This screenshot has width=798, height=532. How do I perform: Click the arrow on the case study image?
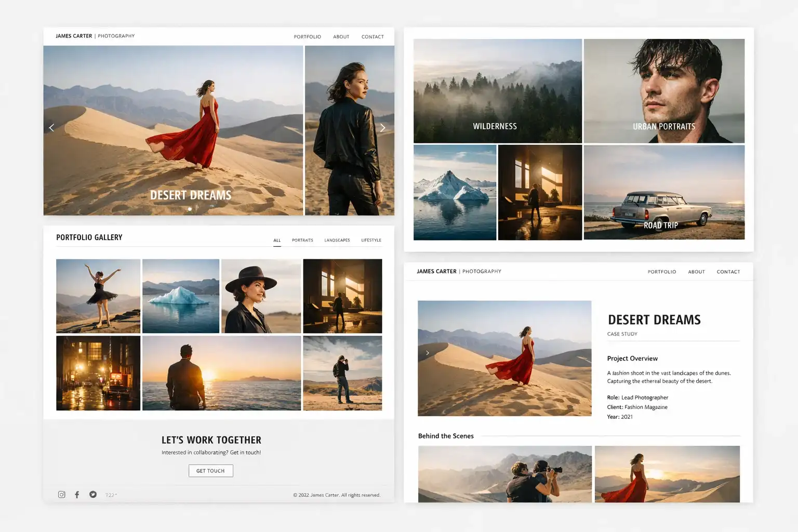428,353
